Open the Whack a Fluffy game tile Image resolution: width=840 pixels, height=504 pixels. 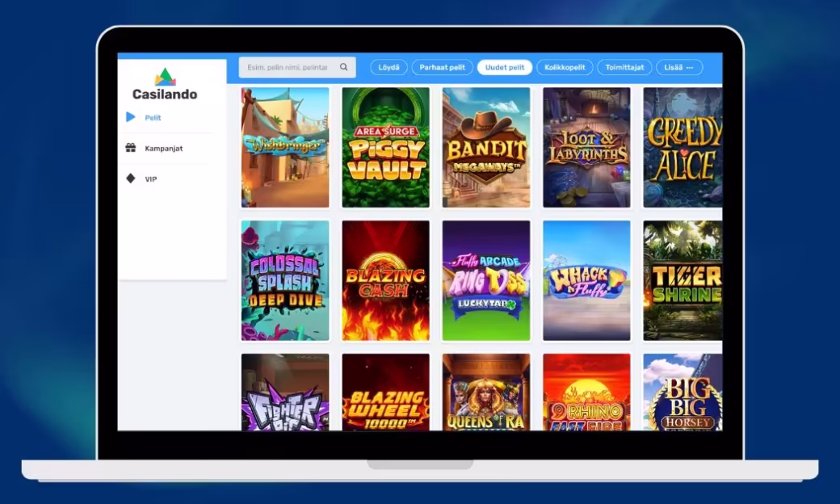pos(586,280)
